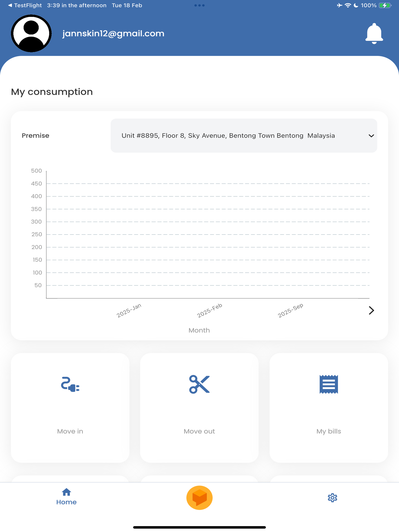The height and width of the screenshot is (532, 399).
Task: Tap the airplane mode status icon
Action: click(x=339, y=5)
